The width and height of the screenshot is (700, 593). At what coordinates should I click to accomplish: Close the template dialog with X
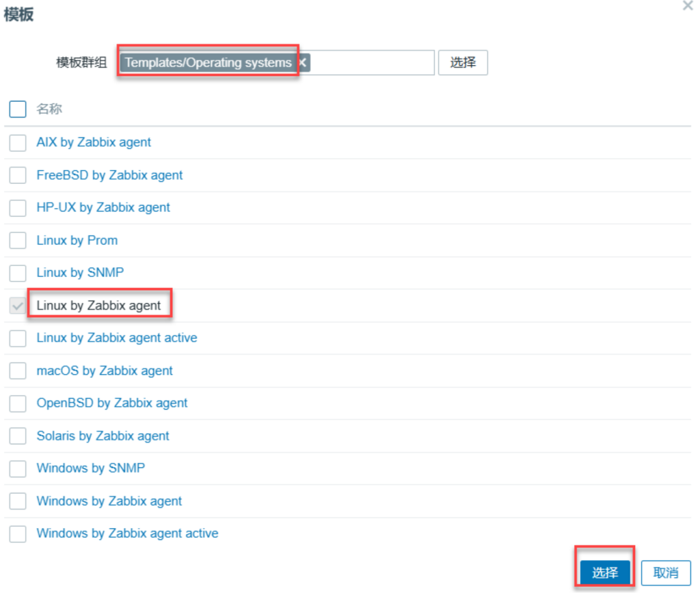(x=688, y=6)
